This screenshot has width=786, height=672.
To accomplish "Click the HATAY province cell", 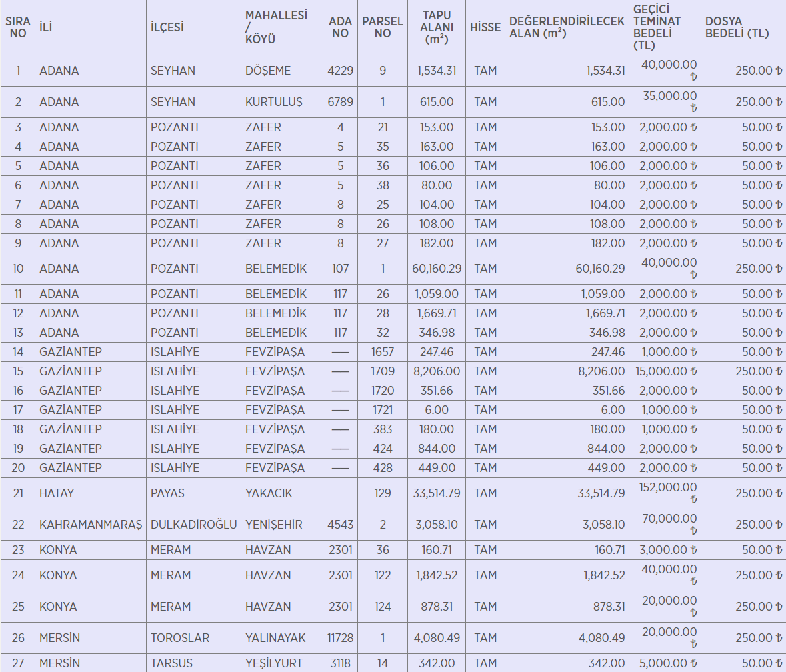I will [57, 493].
